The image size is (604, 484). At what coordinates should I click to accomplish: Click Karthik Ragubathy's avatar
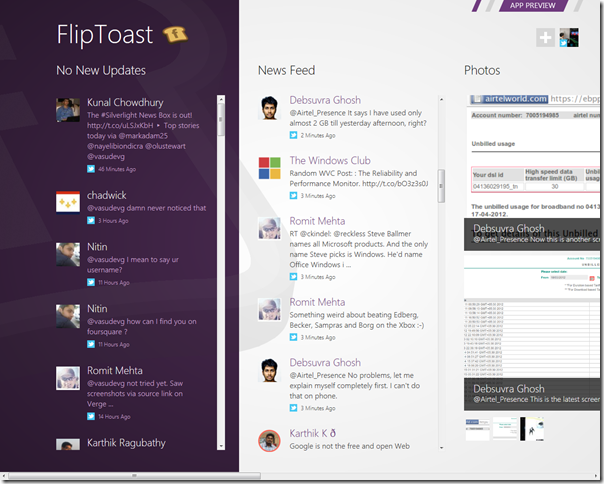(68, 444)
